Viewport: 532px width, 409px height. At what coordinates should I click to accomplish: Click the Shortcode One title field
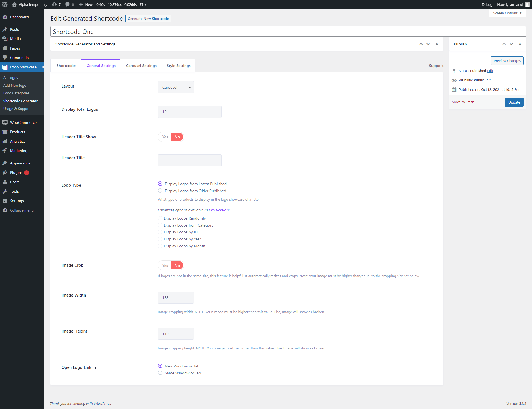click(288, 32)
